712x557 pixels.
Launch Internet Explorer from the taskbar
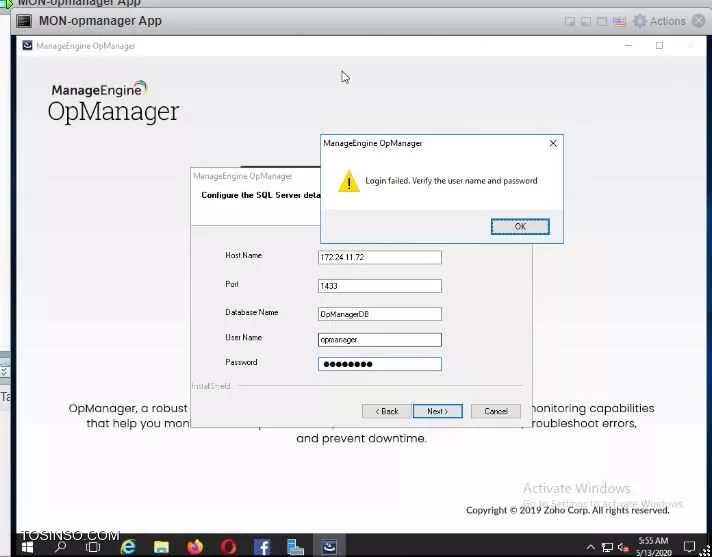[128, 547]
